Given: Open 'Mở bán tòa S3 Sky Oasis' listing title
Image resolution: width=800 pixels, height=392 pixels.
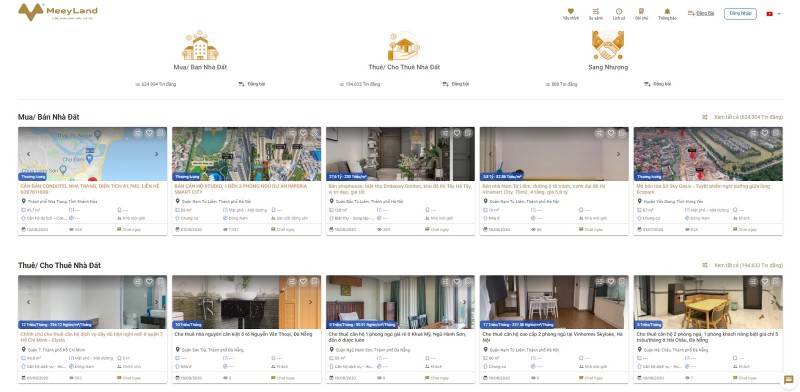Looking at the screenshot, I should tap(704, 189).
